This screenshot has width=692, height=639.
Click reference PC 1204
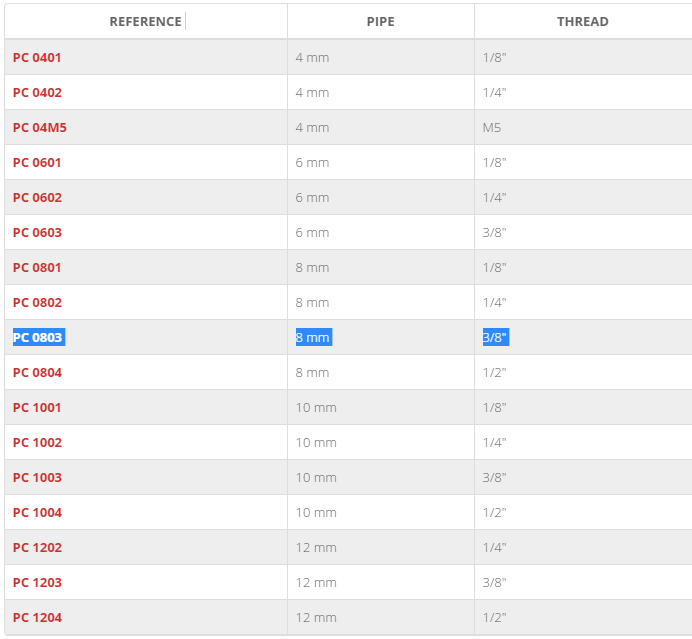(38, 618)
